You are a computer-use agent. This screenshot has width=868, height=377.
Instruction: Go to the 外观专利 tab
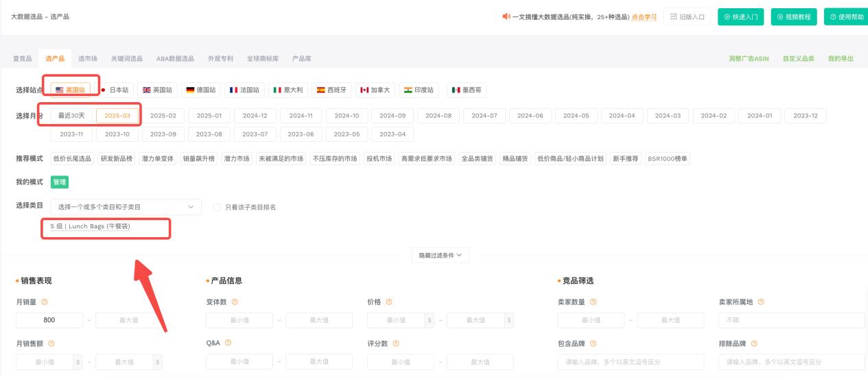click(220, 59)
